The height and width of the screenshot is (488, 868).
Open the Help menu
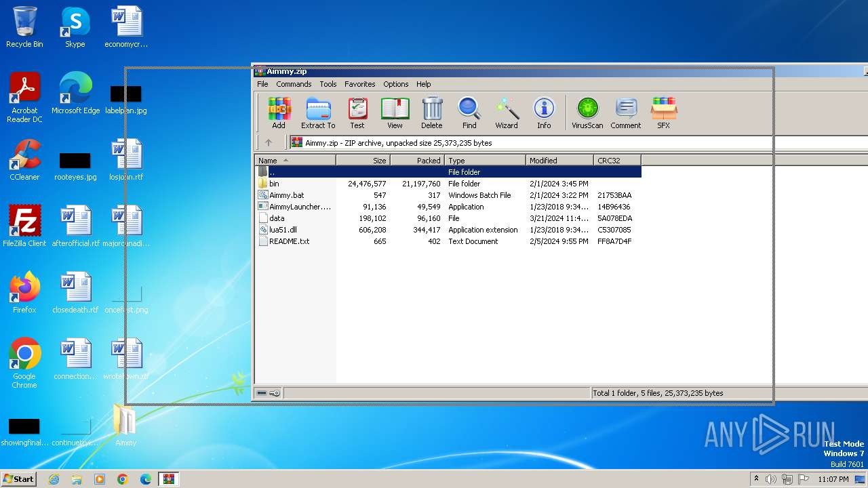tap(424, 84)
